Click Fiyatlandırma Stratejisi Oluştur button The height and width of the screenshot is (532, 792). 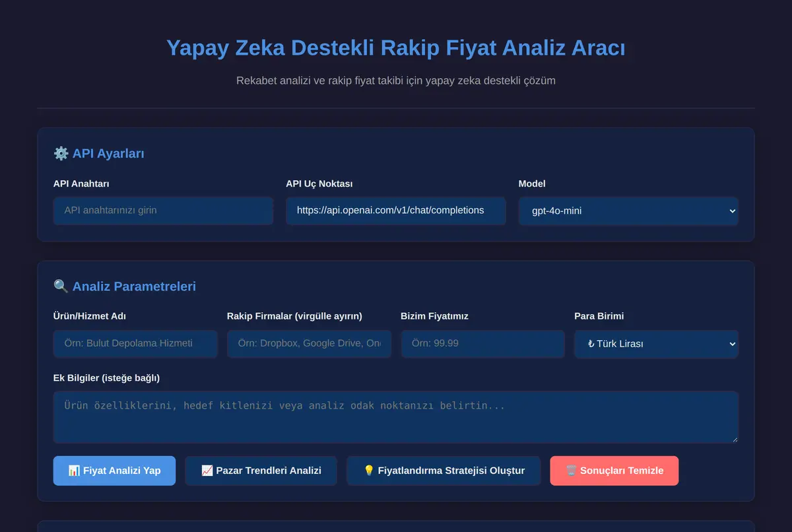click(x=444, y=471)
